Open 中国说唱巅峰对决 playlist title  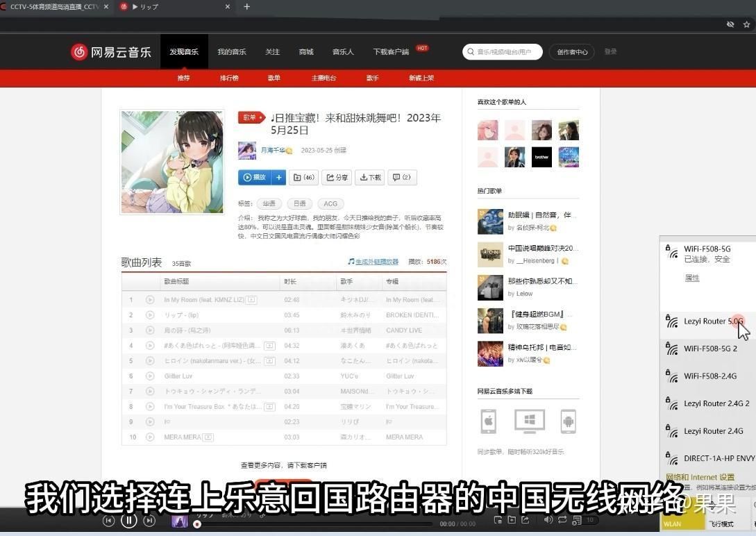pos(543,249)
